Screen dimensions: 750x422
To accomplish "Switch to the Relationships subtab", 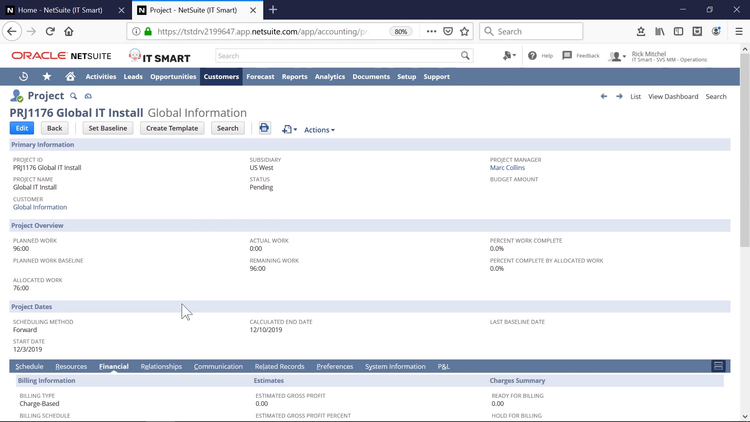I will [161, 366].
